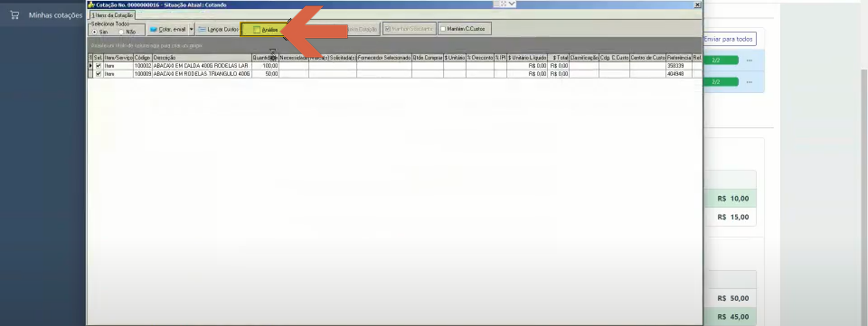Click the Qtde Comprar column header
The image size is (868, 326).
coord(428,58)
